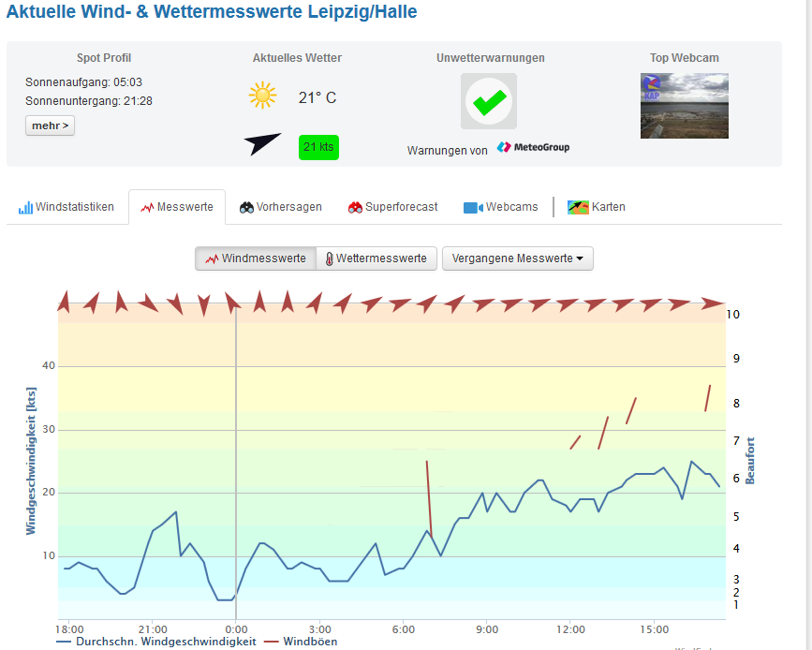Switch to the Wettermesswerte view
812x650 pixels.
(376, 259)
